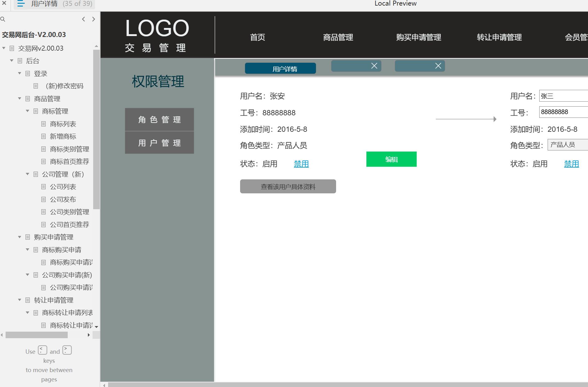Viewport: 588px width, 387px height.
Task: Collapse the 商标购买申请 tree node
Action: [x=28, y=250]
